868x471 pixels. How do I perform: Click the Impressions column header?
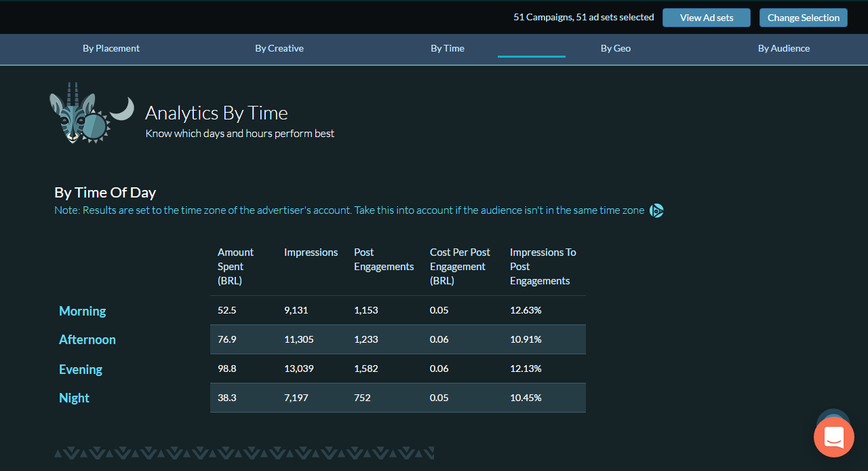pos(311,252)
